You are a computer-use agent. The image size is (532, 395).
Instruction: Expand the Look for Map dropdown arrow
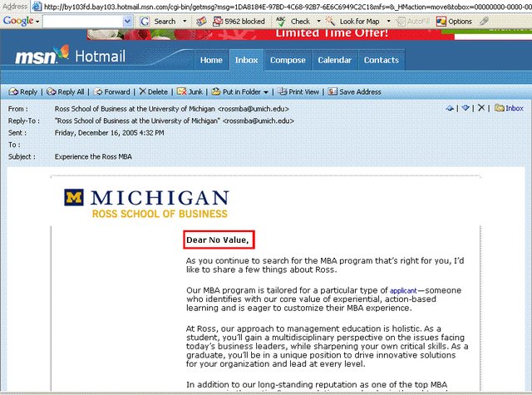click(388, 22)
